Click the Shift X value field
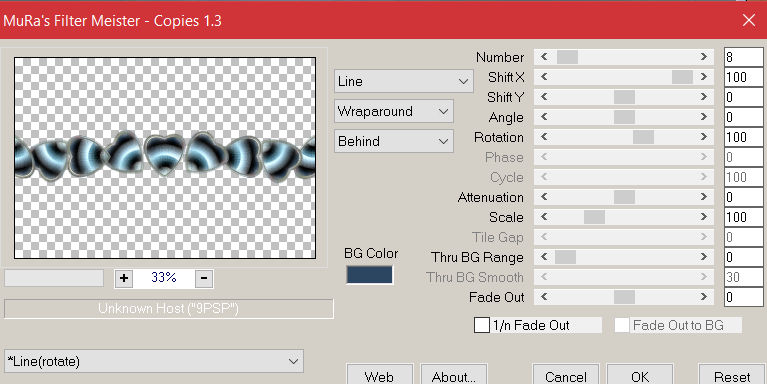The height and width of the screenshot is (384, 767). tap(744, 77)
